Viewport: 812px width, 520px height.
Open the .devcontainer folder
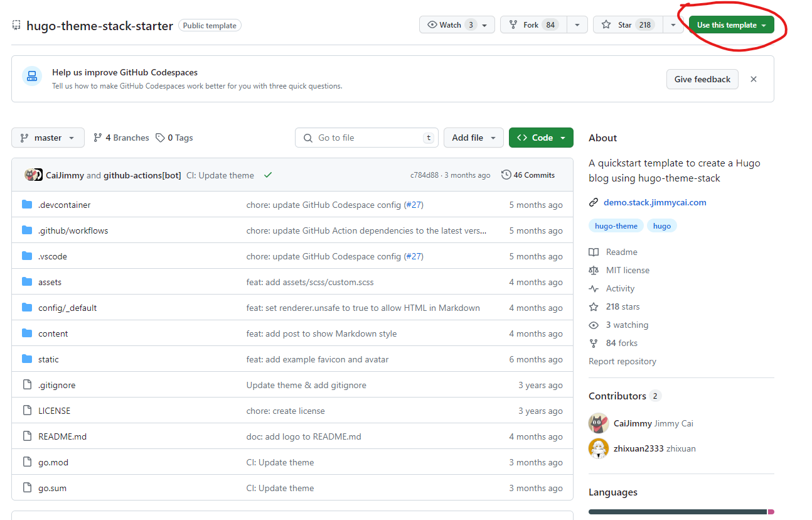64,205
